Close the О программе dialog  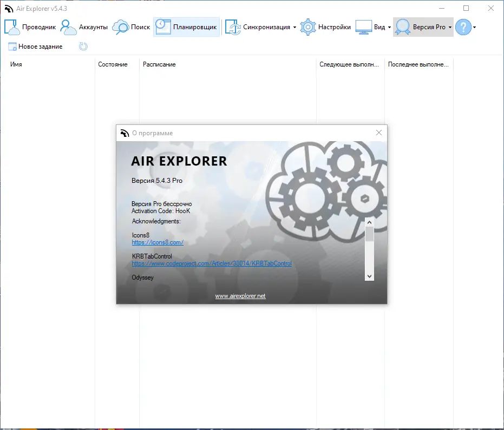tap(378, 132)
